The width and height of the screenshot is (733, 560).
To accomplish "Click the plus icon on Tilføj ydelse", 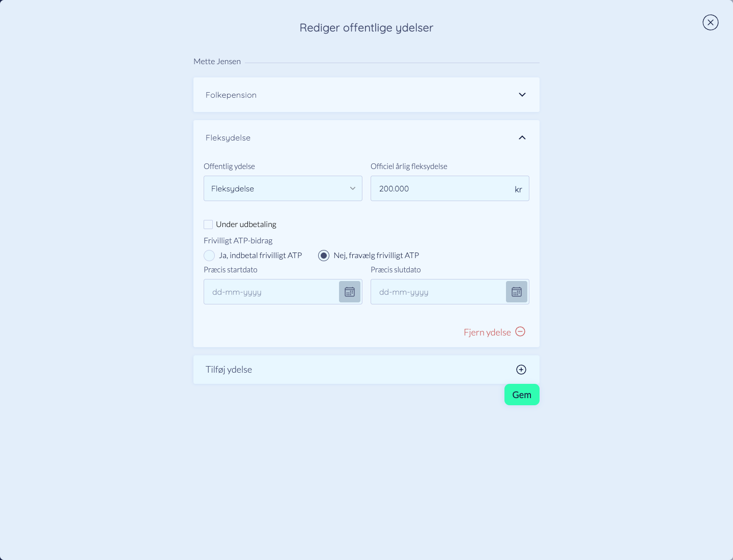I will pyautogui.click(x=521, y=370).
